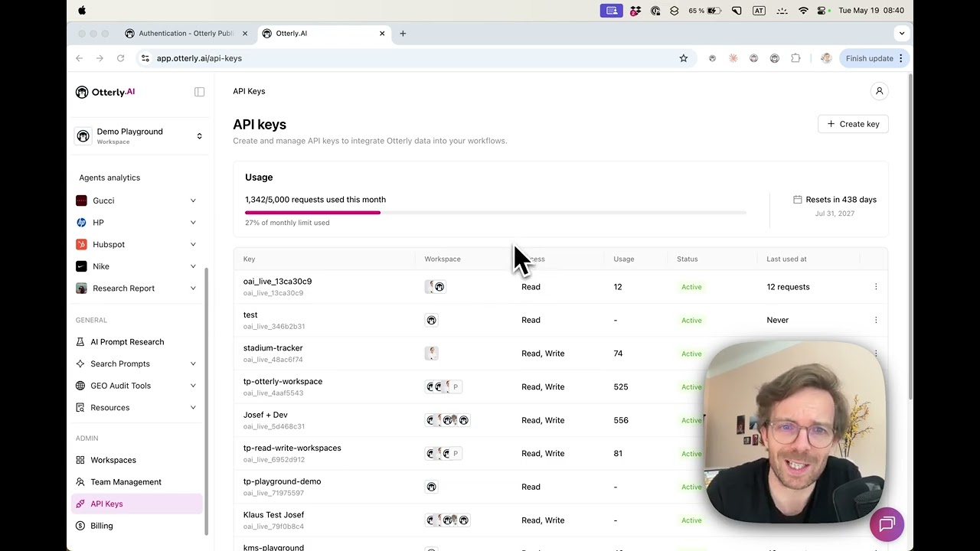Click the tp-read-write-workspaces key name

tap(292, 448)
